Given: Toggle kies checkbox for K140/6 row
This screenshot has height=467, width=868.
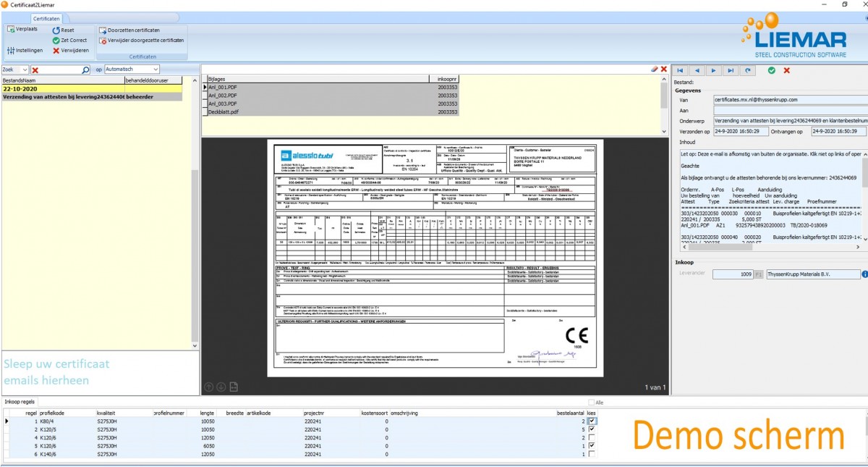Looking at the screenshot, I should tap(593, 454).
